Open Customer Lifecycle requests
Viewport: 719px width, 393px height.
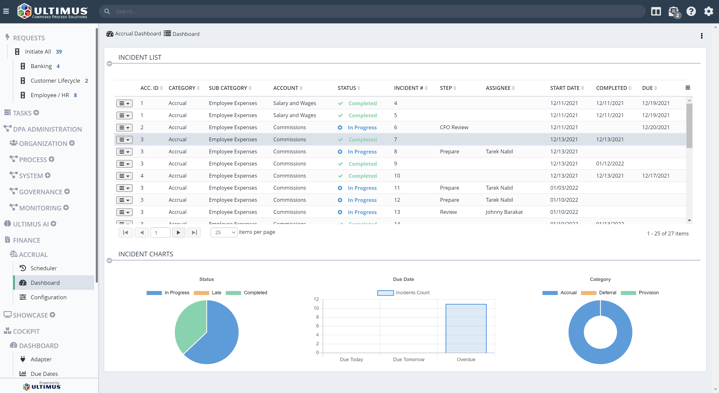tap(54, 81)
